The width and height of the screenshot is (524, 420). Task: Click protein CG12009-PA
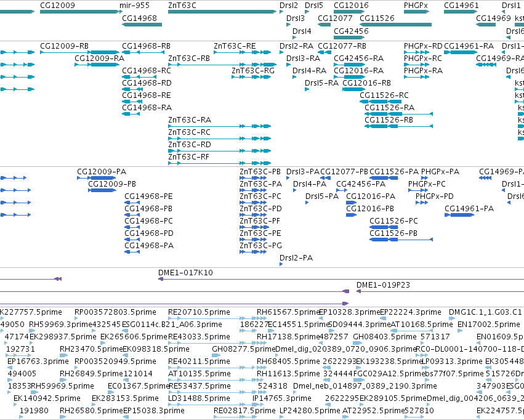(x=102, y=172)
